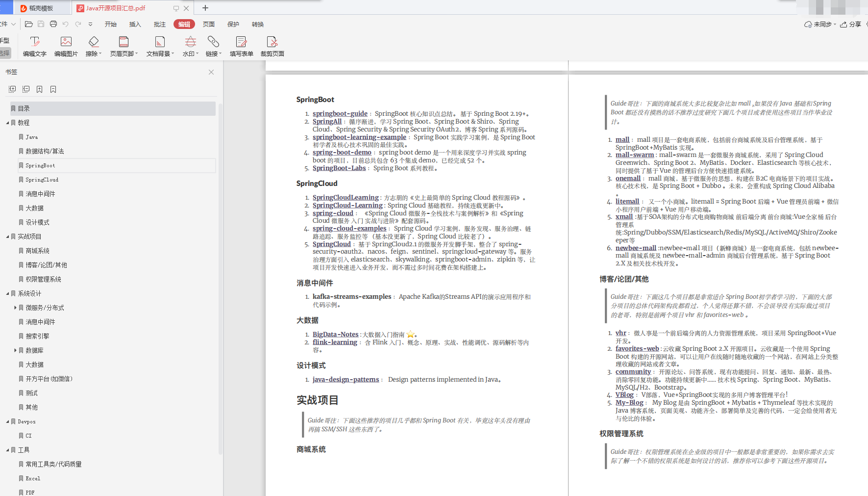Viewport: 868px width, 496px height.
Task: Collapse the 工具 bookmark group
Action: click(x=7, y=450)
